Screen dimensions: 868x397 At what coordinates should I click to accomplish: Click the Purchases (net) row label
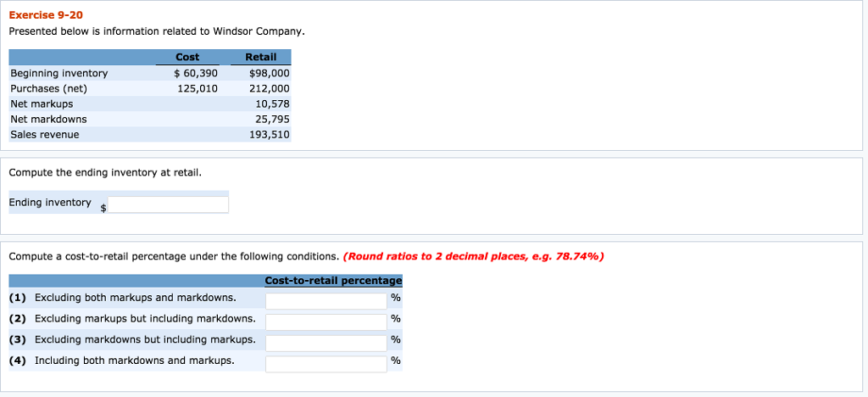click(x=48, y=88)
